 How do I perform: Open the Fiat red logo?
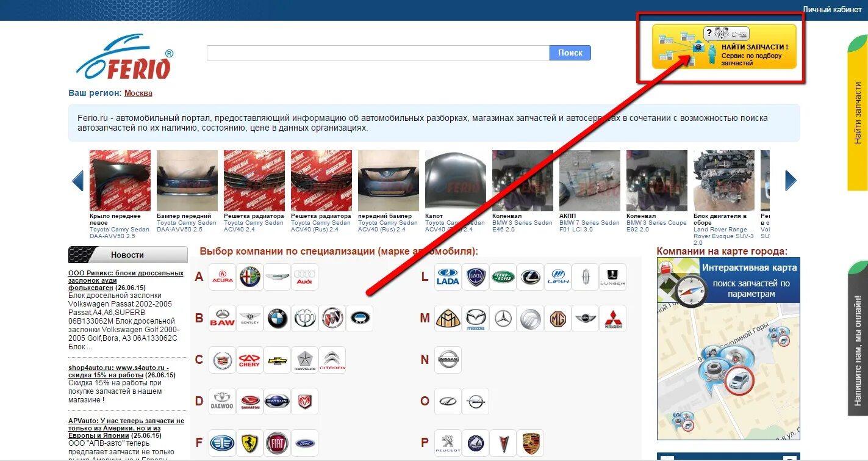pos(277,443)
